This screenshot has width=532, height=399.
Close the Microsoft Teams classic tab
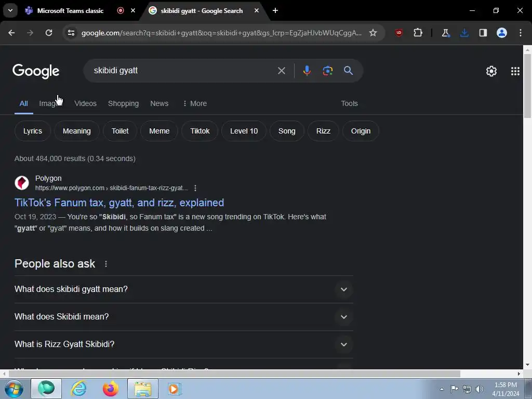(x=133, y=10)
